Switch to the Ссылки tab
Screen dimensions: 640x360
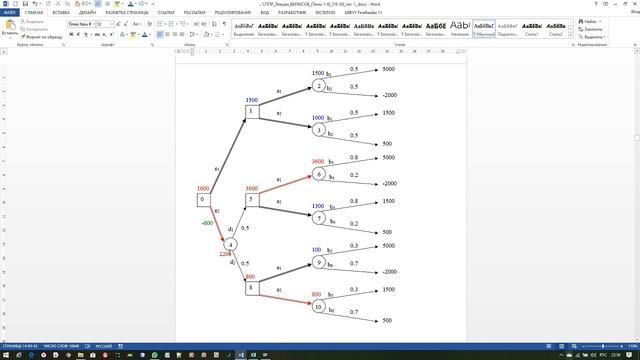[x=166, y=13]
